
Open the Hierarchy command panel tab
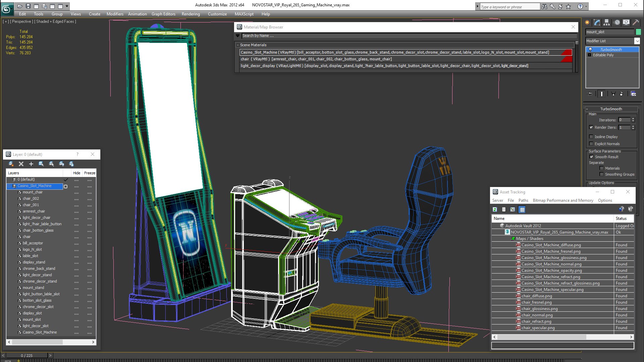pyautogui.click(x=607, y=22)
